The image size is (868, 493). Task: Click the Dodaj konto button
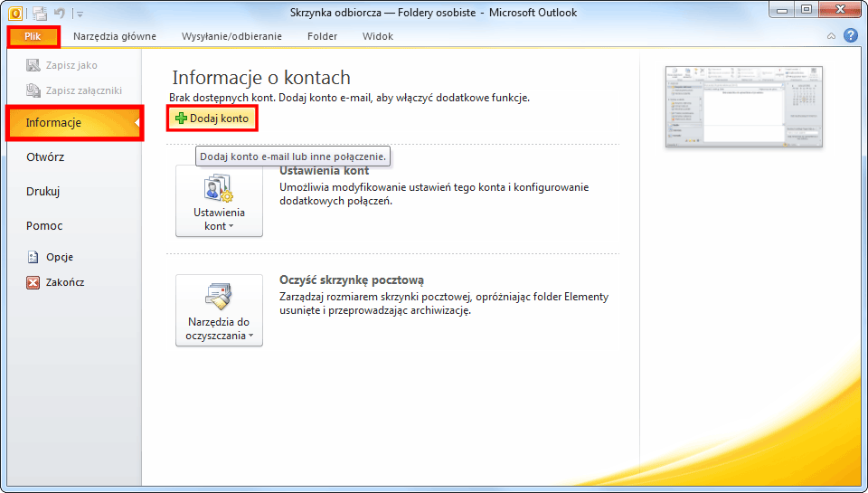click(x=212, y=119)
